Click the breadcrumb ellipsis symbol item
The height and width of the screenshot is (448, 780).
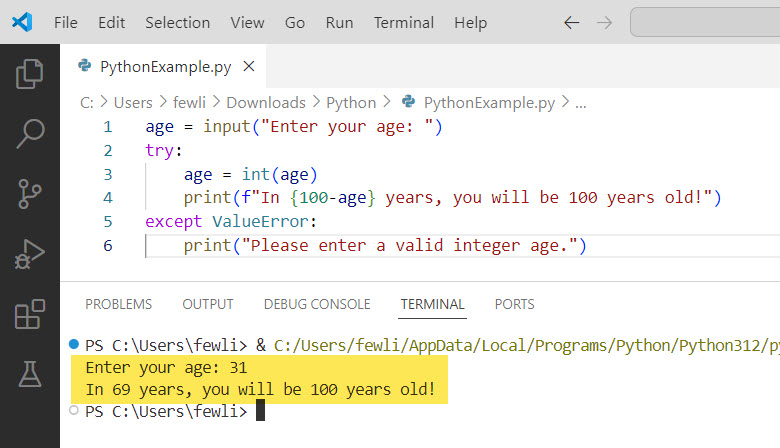tap(581, 103)
